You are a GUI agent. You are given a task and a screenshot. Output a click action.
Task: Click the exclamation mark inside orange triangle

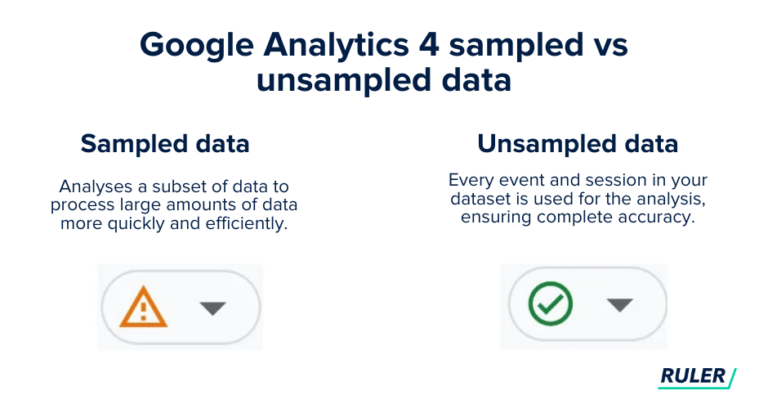coord(144,311)
